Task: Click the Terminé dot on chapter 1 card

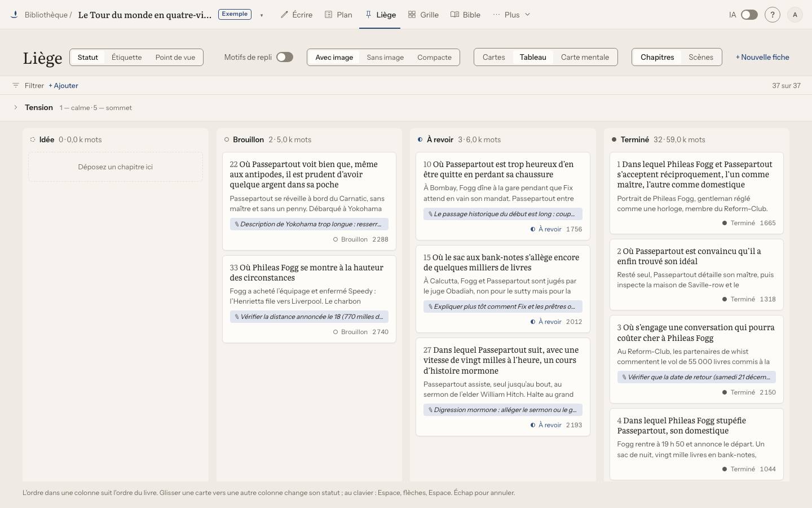Action: pyautogui.click(x=725, y=223)
